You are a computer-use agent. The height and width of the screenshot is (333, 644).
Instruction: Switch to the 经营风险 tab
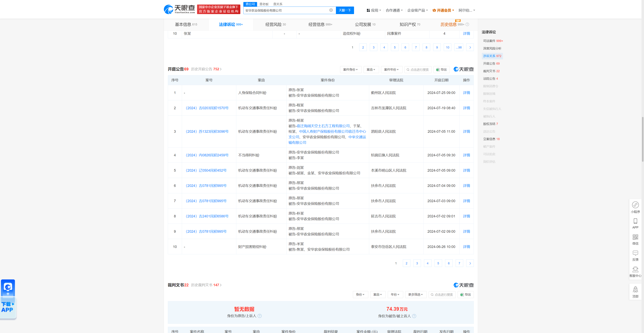click(x=276, y=24)
